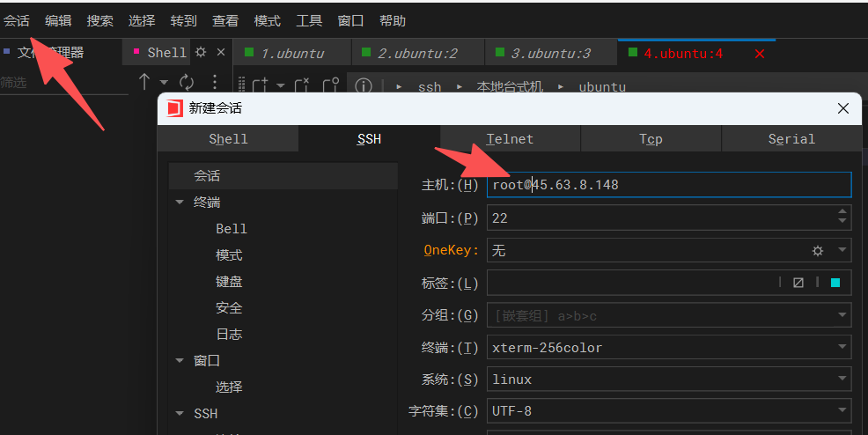Open OneKey settings gear icon
The height and width of the screenshot is (435, 868).
[818, 251]
